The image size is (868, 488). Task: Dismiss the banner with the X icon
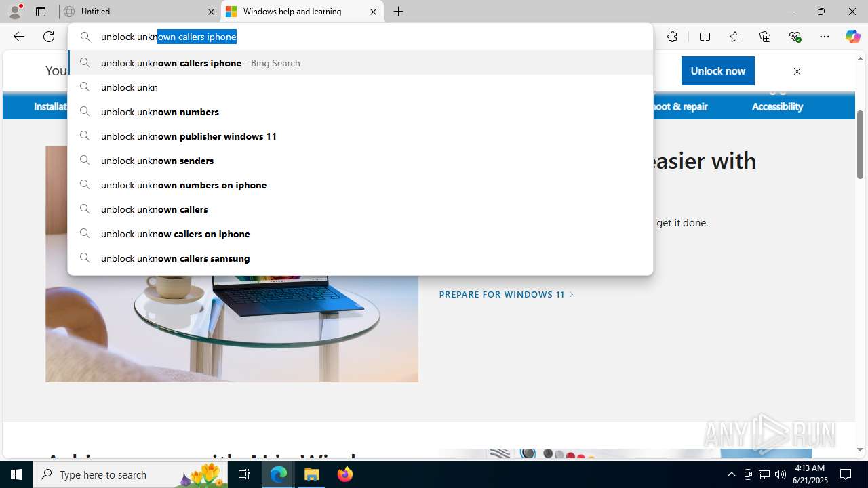pos(797,71)
